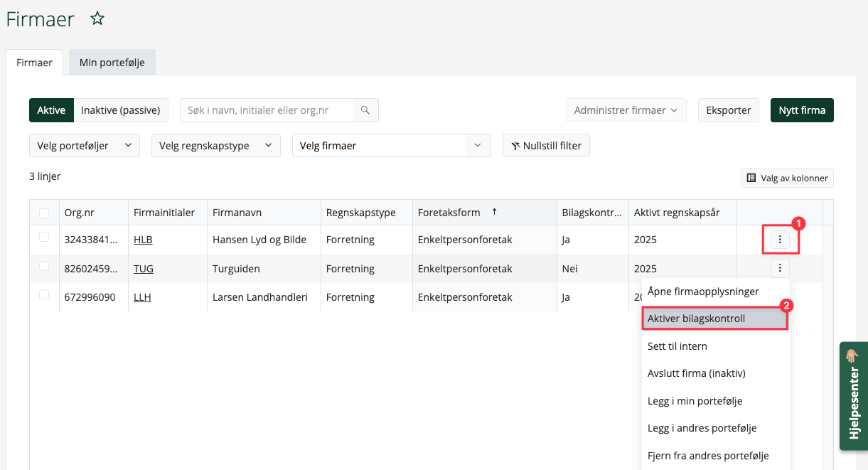This screenshot has width=868, height=470.
Task: Choose Åpne firmaopplysninger from menu
Action: coord(716,292)
